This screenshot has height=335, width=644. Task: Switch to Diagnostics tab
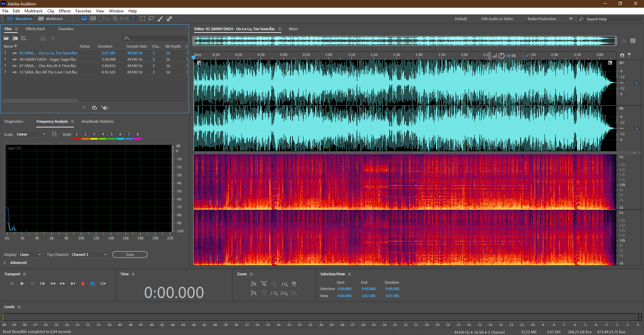click(14, 121)
